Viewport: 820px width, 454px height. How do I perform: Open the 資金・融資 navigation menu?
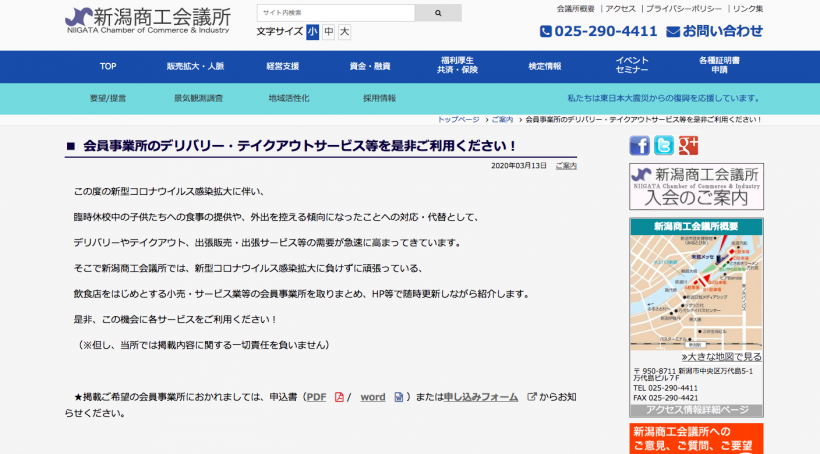(x=369, y=66)
